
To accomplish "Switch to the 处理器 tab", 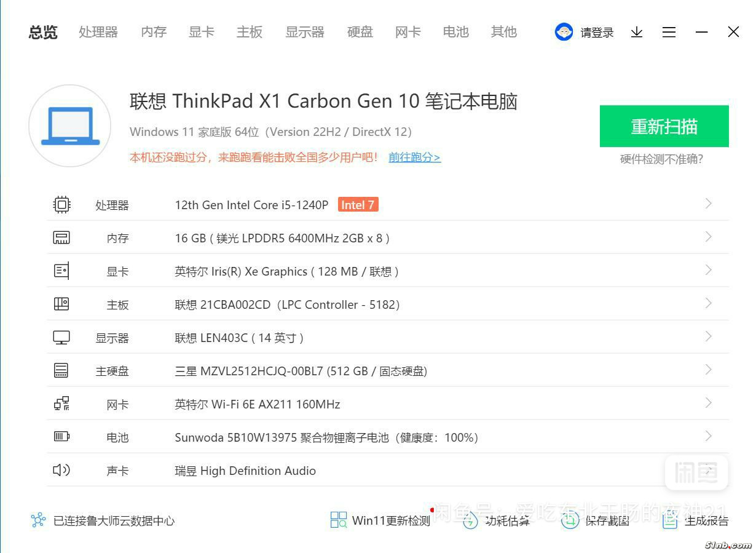I will (98, 32).
